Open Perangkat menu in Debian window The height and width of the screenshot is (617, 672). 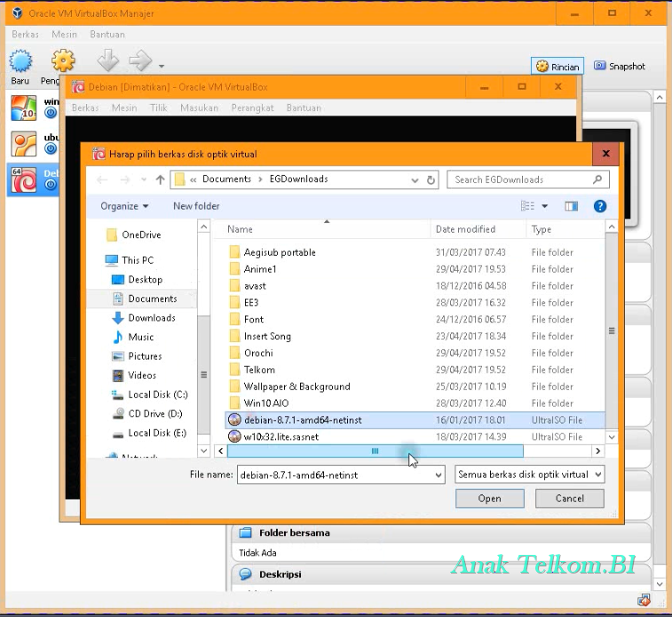[252, 107]
